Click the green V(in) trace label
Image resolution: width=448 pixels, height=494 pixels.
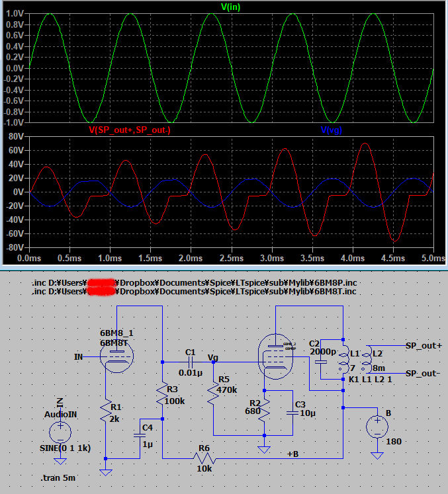point(230,7)
